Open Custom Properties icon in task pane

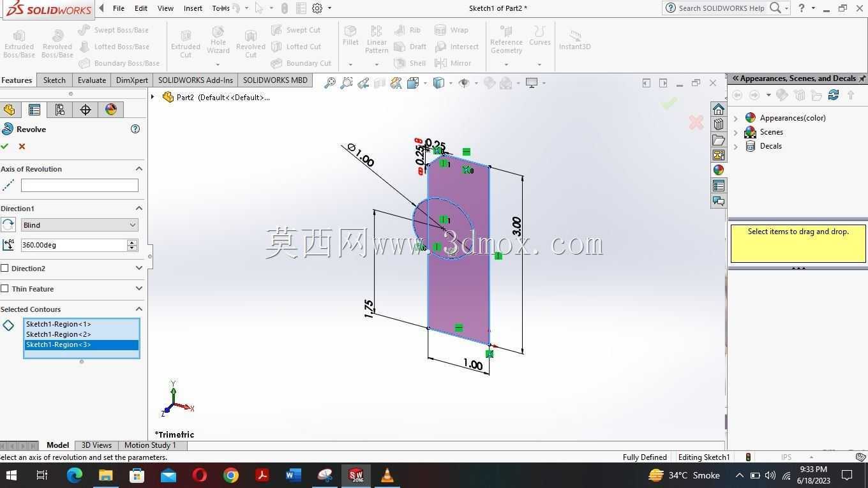pos(719,186)
